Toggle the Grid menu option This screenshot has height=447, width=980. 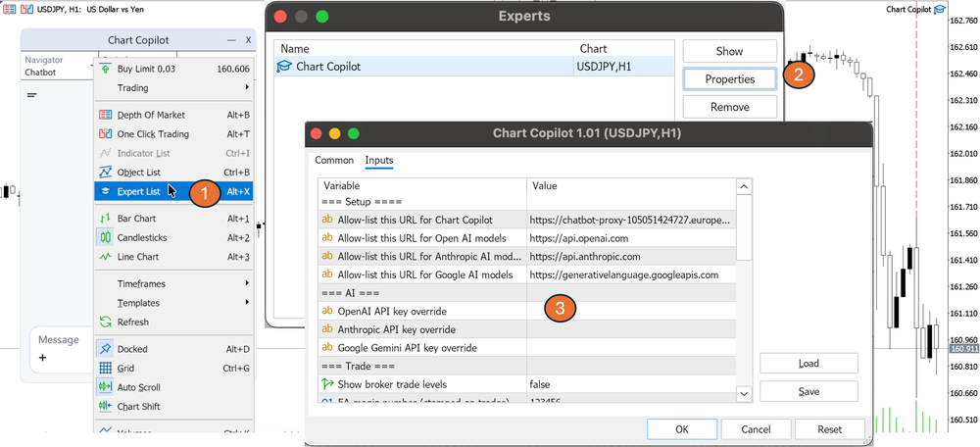click(174, 369)
